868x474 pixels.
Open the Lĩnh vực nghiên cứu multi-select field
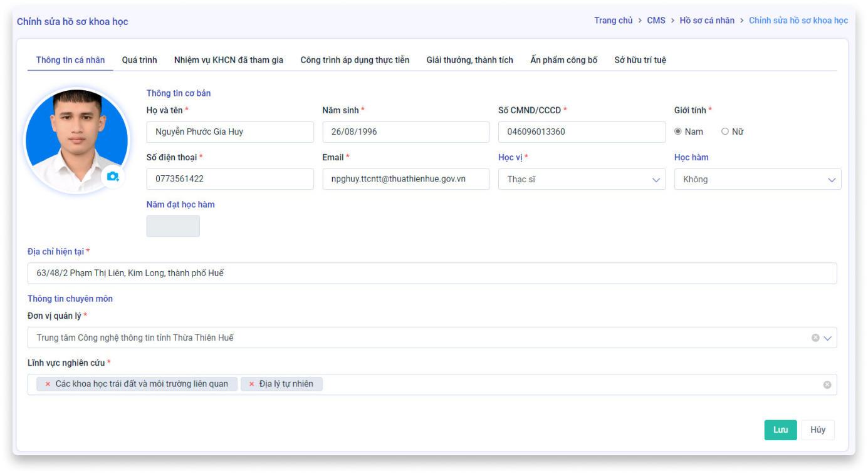pyautogui.click(x=432, y=384)
